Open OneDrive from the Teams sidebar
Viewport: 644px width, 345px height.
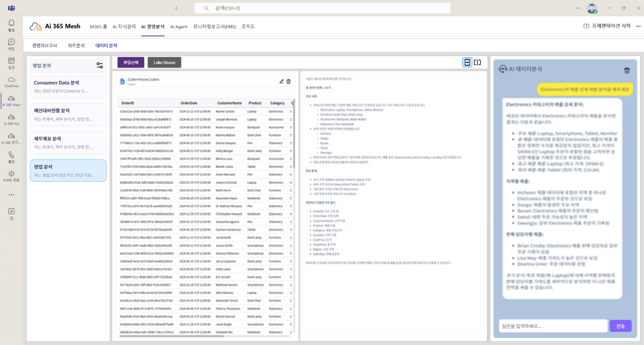[11, 82]
